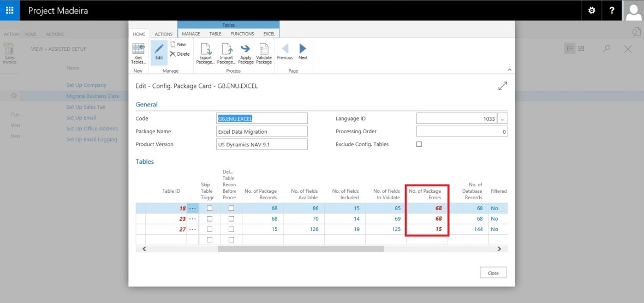Enable the Exclude Config. Tables checkbox
This screenshot has width=644, height=303.
point(419,144)
